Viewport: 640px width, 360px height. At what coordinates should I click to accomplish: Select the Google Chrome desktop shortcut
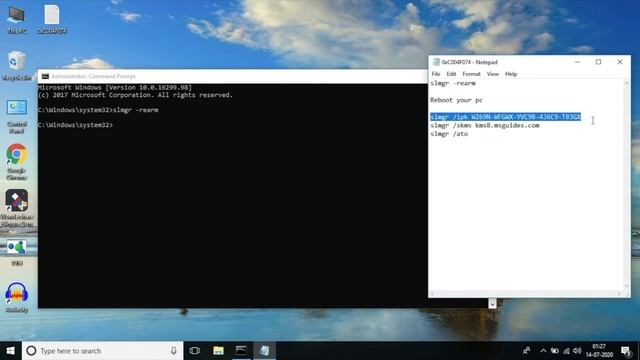coord(17,162)
